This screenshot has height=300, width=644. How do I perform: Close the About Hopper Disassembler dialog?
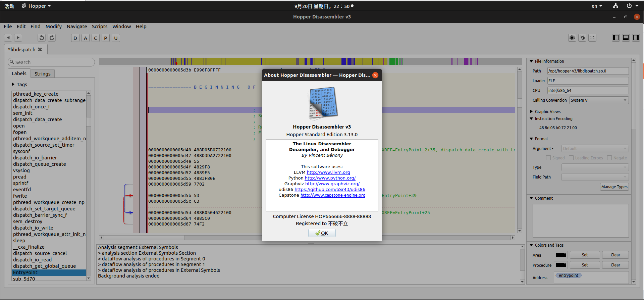[x=375, y=75]
